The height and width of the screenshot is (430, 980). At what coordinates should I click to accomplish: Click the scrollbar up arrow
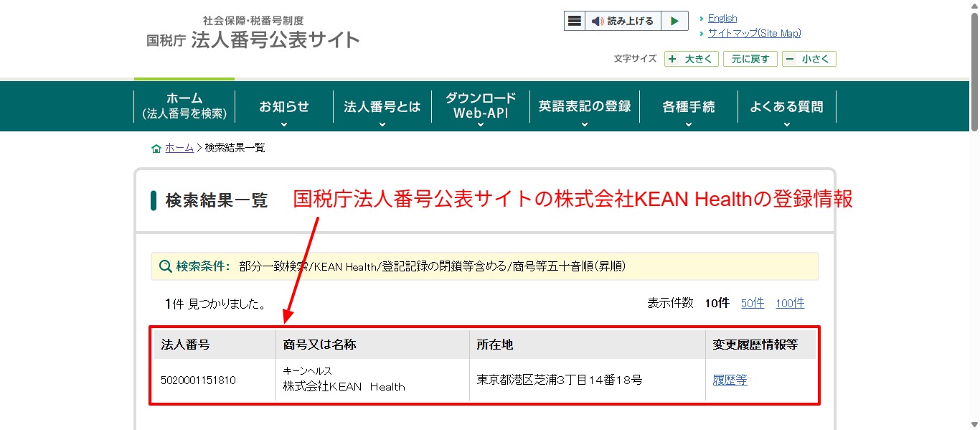click(x=974, y=6)
